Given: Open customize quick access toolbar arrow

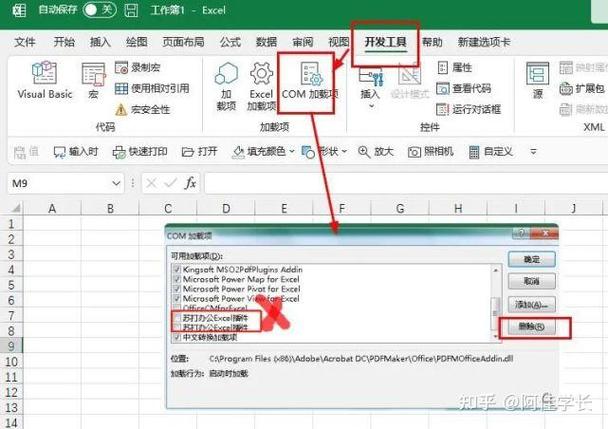Looking at the screenshot, I should click(534, 152).
